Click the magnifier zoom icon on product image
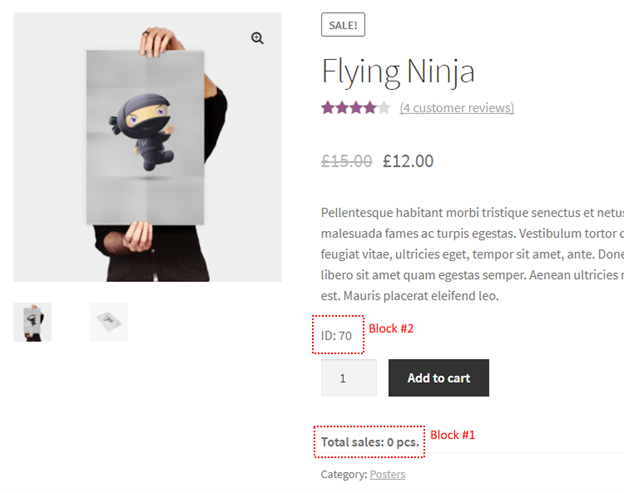The width and height of the screenshot is (624, 493). tap(257, 38)
